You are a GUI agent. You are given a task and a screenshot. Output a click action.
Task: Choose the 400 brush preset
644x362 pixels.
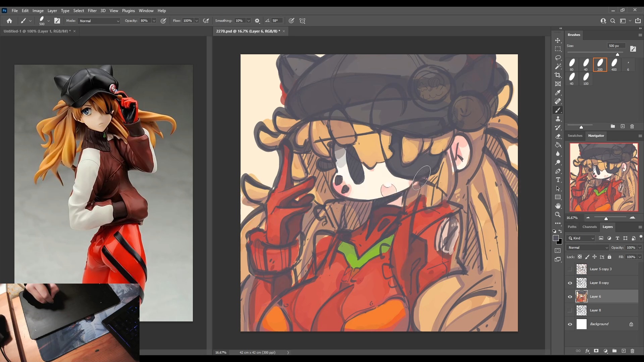click(614, 65)
